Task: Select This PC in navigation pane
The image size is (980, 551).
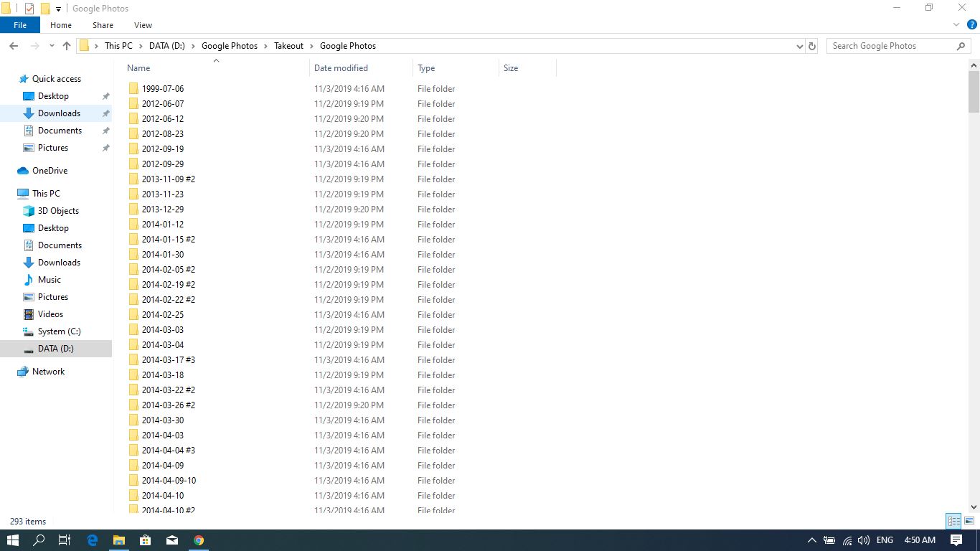Action: [46, 194]
